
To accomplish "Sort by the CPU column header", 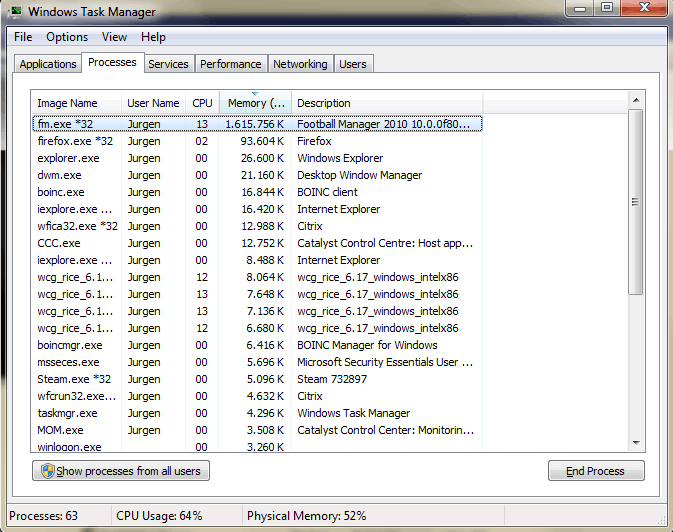I will tap(202, 103).
